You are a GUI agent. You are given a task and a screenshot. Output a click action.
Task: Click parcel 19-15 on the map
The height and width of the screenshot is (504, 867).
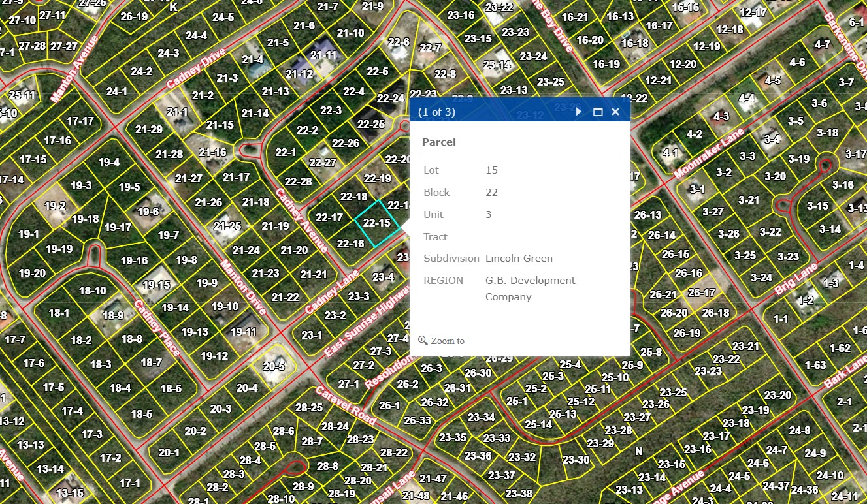click(x=156, y=285)
